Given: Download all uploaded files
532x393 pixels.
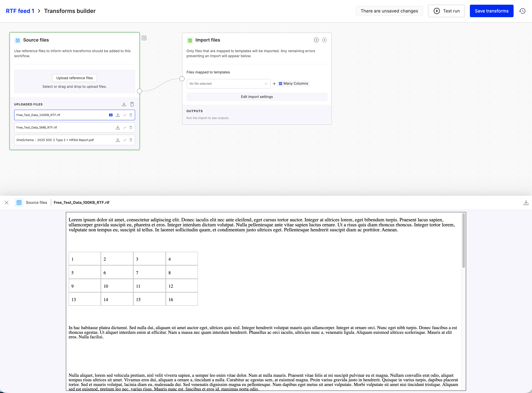Looking at the screenshot, I should [x=124, y=104].
